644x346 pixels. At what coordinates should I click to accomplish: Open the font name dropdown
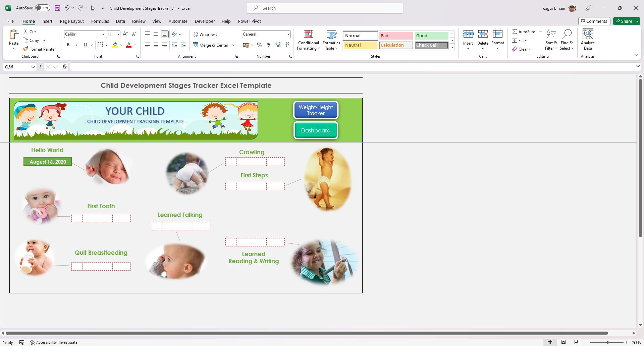coord(103,34)
